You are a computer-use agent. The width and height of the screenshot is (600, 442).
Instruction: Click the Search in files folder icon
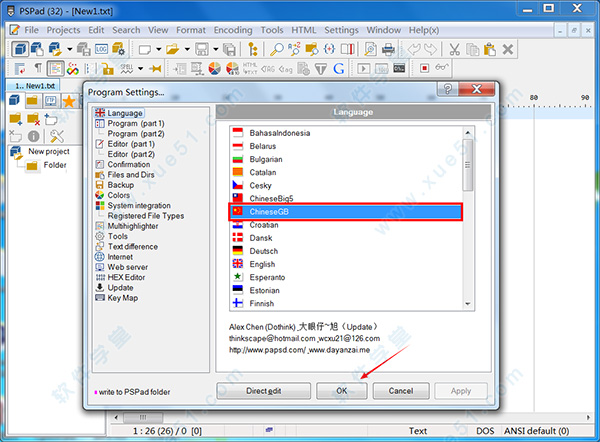[311, 49]
